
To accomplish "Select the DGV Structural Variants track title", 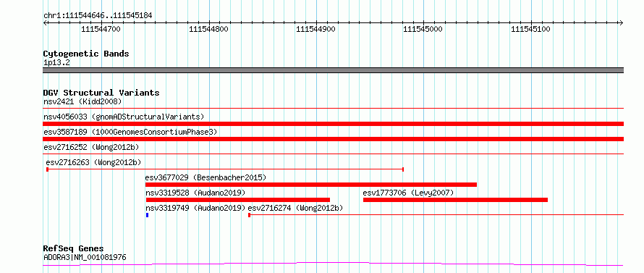I will (x=101, y=93).
